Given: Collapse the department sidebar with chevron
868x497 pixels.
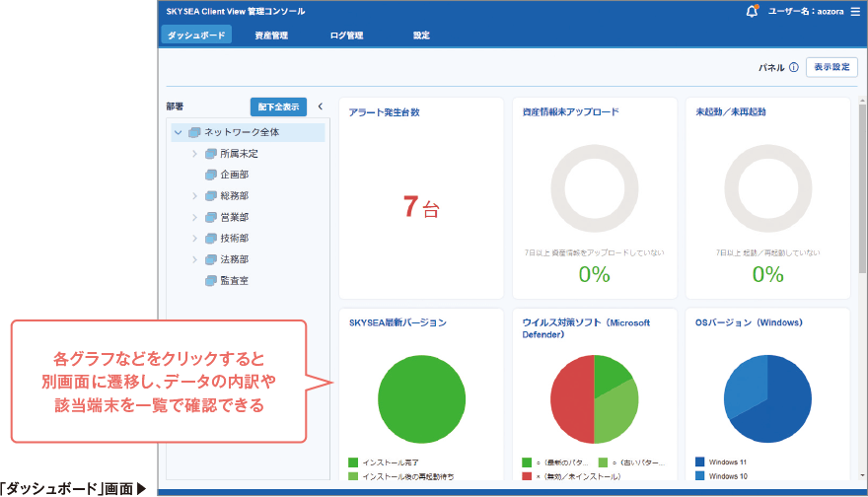Looking at the screenshot, I should click(320, 106).
